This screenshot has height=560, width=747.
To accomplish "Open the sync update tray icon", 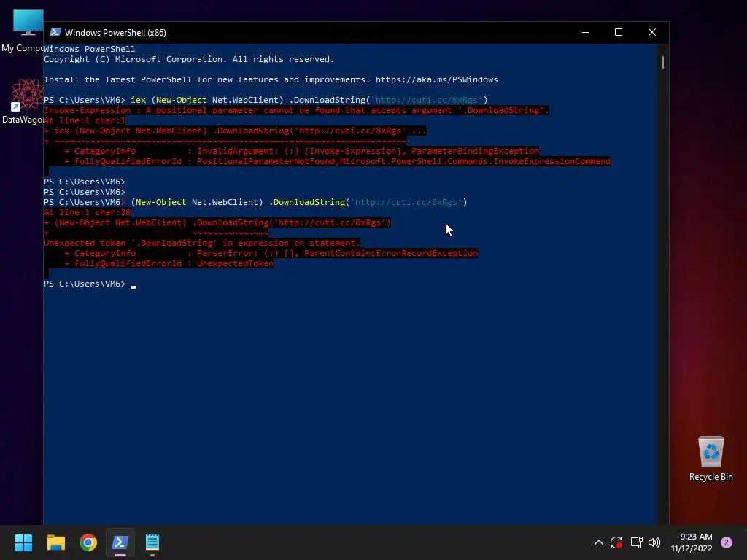I will pyautogui.click(x=616, y=542).
